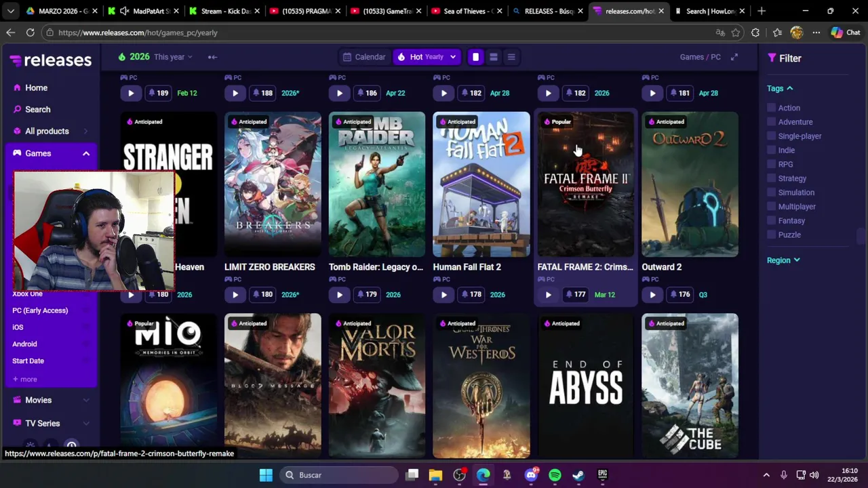Click bell follow button showing 181

point(679,93)
